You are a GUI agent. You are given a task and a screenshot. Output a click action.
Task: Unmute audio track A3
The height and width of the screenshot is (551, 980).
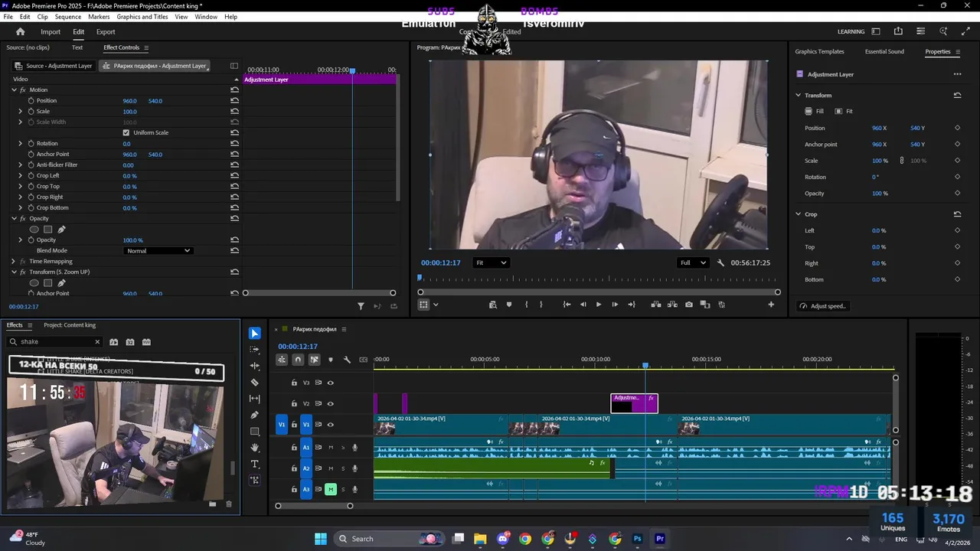(x=331, y=489)
